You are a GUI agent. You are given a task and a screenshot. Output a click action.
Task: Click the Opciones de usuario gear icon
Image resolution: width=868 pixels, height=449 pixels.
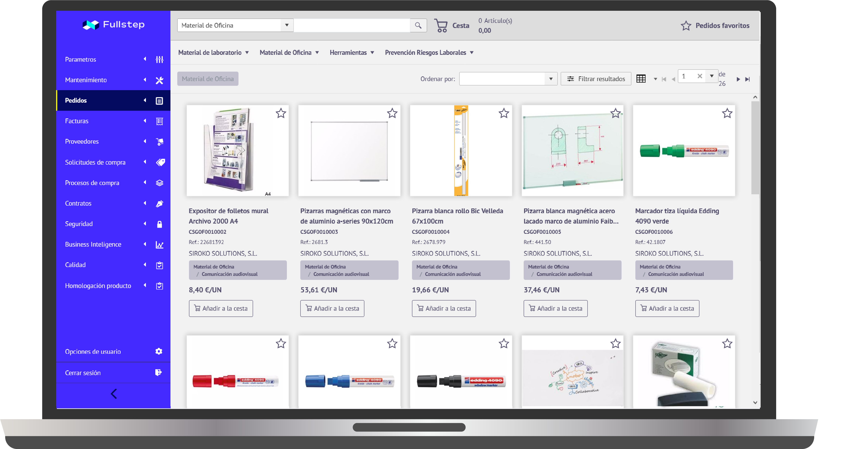(x=159, y=351)
